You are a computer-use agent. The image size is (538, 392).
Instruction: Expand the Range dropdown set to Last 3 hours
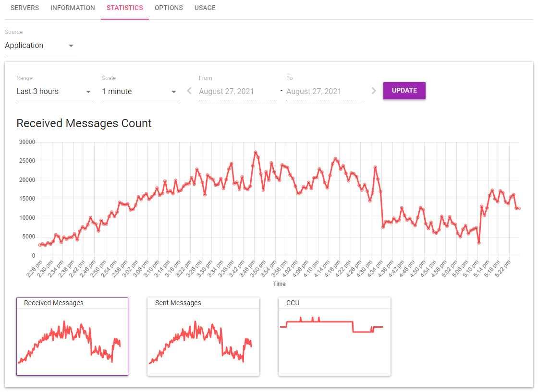tap(55, 92)
